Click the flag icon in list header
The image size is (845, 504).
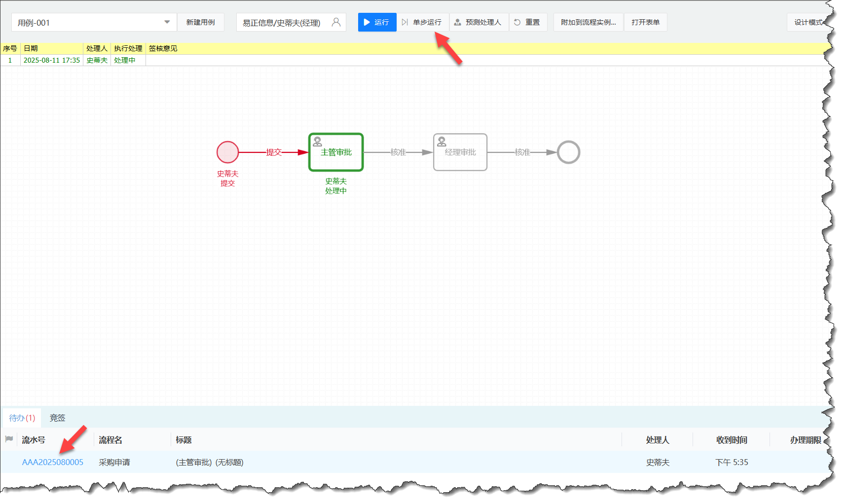tap(9, 439)
